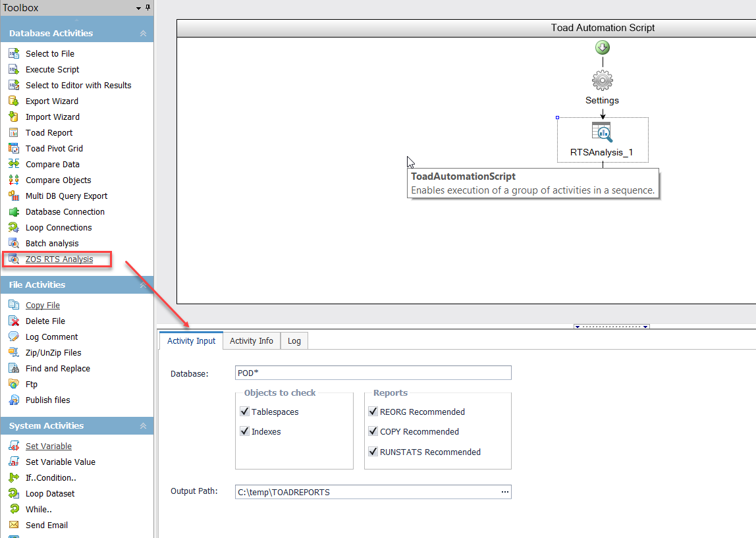The width and height of the screenshot is (756, 538).
Task: Click the Zip/UnZip Files icon
Action: point(14,353)
